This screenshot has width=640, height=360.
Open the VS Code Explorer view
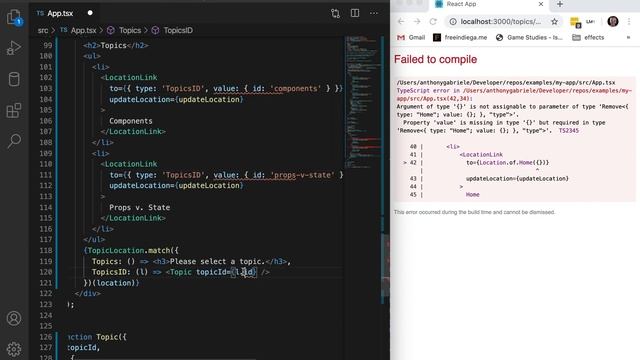click(14, 17)
